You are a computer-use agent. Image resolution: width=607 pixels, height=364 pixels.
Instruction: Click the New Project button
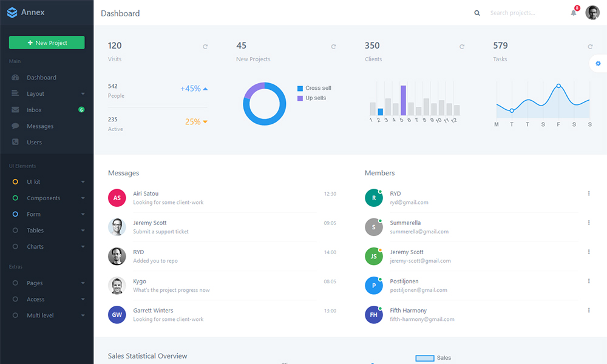(47, 43)
